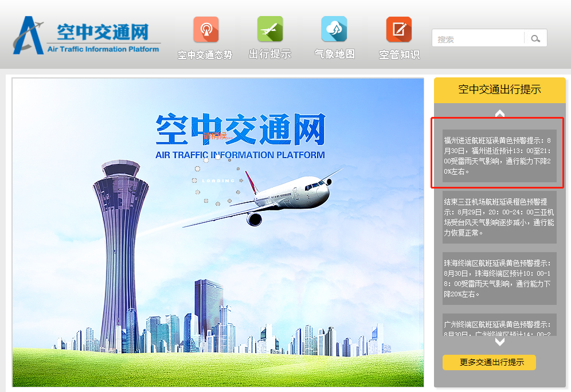This screenshot has width=571, height=392.
Task: Open the 空中交通态势 radar icon
Action: [206, 29]
